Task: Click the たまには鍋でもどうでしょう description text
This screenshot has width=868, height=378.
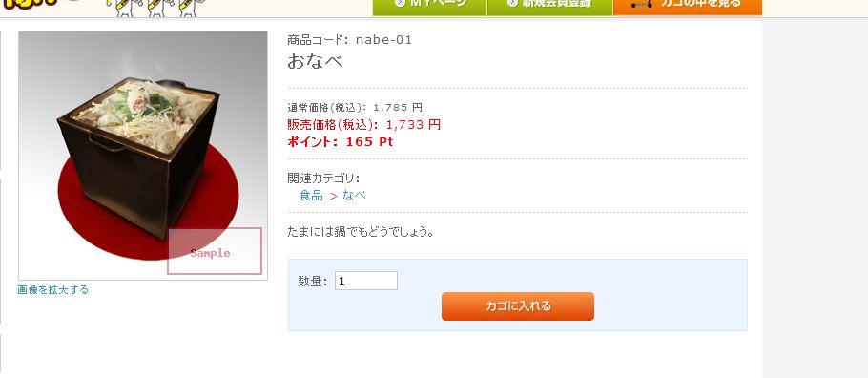Action: pos(361,232)
